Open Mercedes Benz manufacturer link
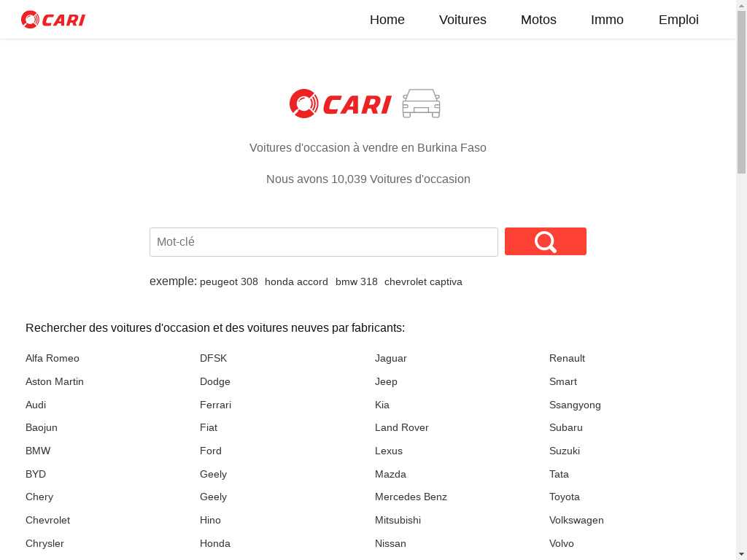 tap(411, 497)
